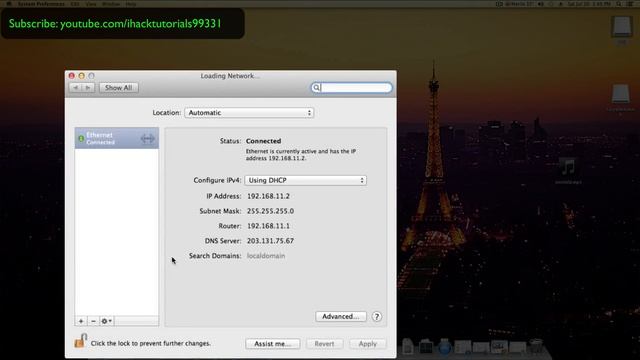This screenshot has height=360, width=640.
Task: Open the Window menu
Action: [x=111, y=4]
